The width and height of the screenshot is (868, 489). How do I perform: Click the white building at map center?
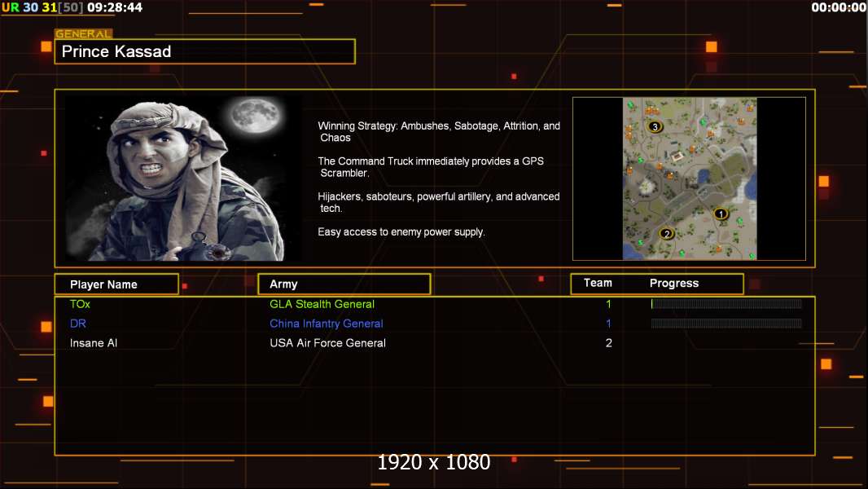[678, 156]
